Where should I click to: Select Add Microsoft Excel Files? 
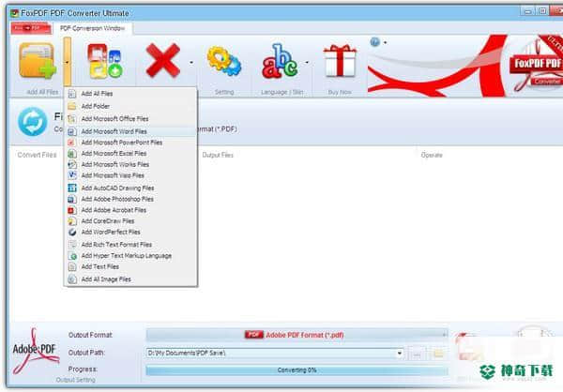click(x=130, y=154)
